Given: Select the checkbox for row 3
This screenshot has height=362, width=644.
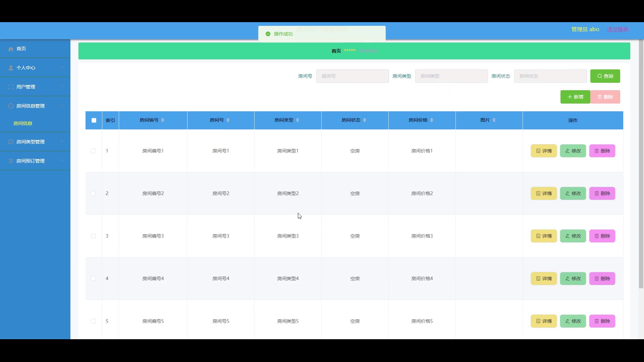Looking at the screenshot, I should [x=93, y=236].
